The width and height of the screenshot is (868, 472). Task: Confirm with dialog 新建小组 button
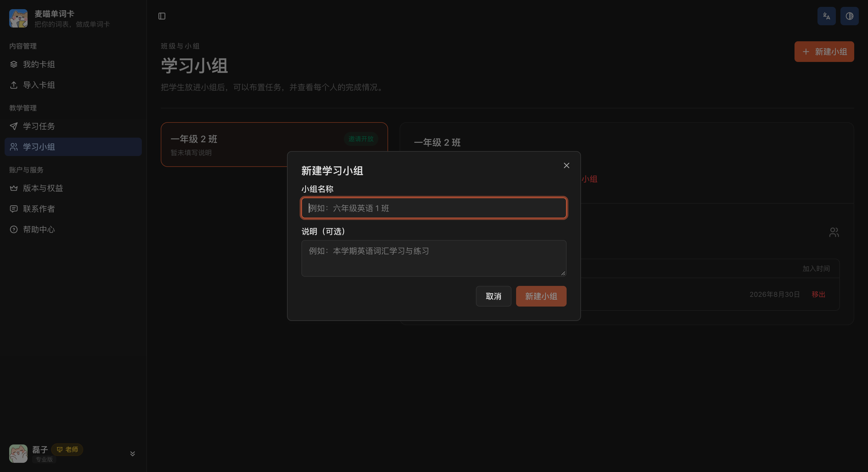pyautogui.click(x=541, y=296)
